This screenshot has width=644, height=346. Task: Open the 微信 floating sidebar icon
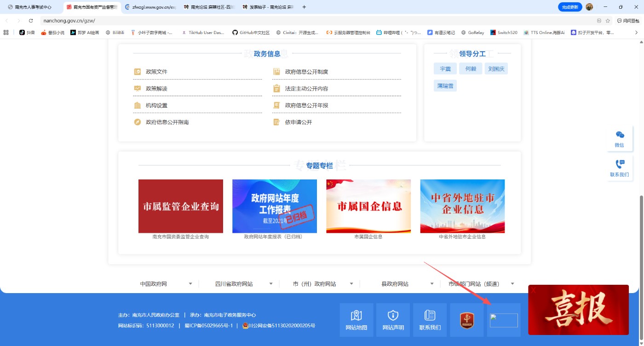619,138
